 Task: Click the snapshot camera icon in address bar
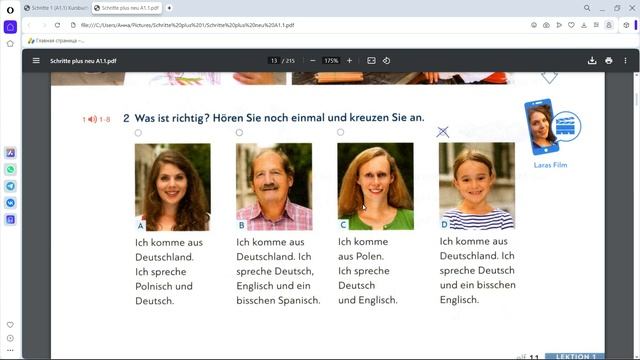click(546, 25)
